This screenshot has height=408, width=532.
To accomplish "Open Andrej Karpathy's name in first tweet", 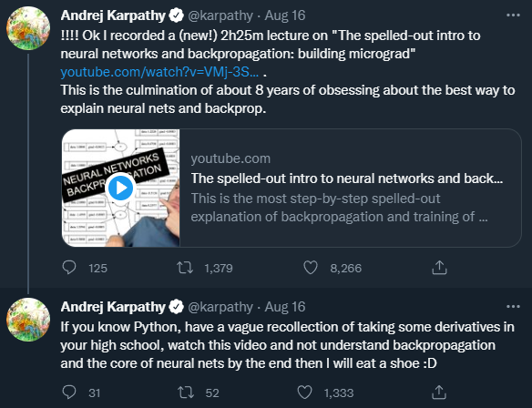I will coord(113,15).
